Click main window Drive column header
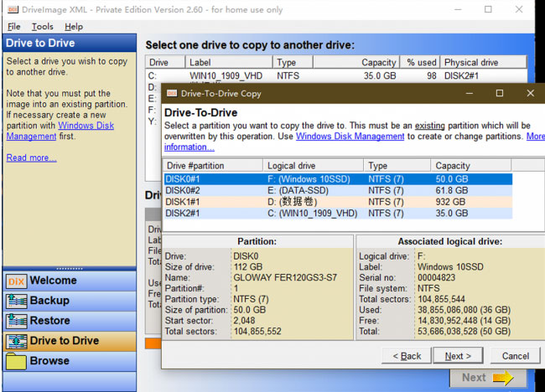The image size is (545, 392). [165, 63]
